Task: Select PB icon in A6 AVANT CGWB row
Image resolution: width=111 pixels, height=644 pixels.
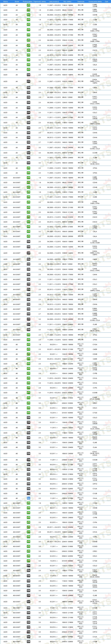Action: click(x=29, y=542)
